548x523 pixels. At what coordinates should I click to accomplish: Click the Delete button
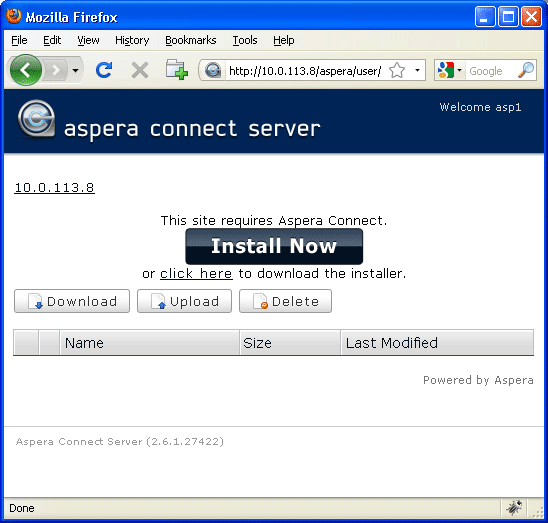286,301
